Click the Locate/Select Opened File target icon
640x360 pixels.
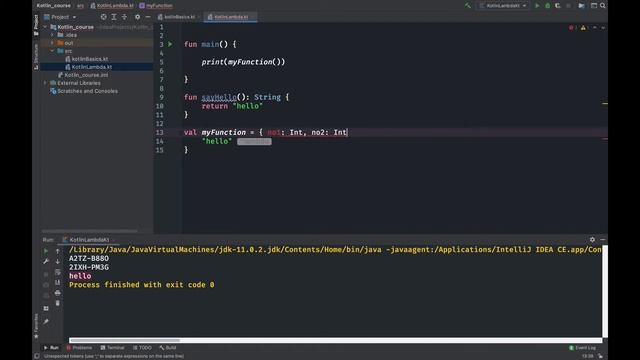point(103,17)
